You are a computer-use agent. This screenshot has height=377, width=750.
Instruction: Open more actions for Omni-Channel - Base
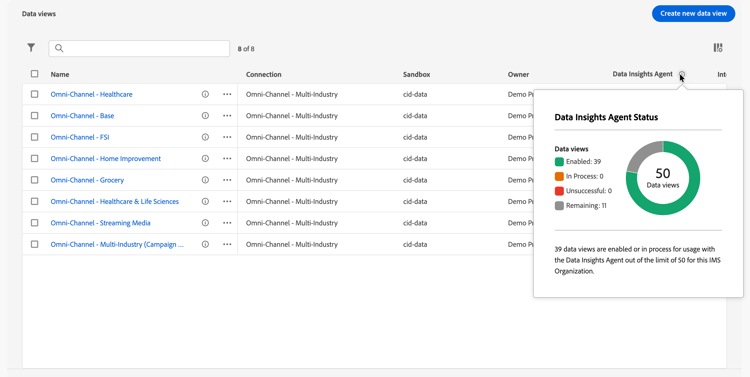[x=227, y=115]
